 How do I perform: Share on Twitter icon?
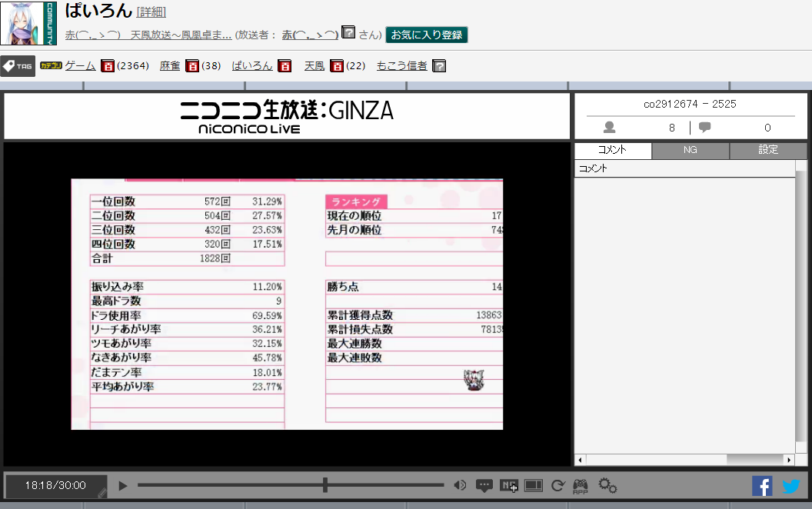(x=790, y=486)
